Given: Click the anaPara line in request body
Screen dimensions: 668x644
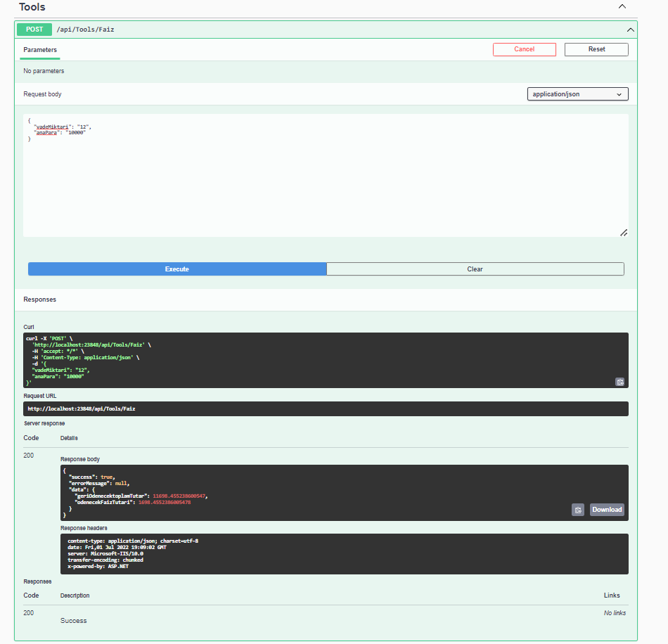Looking at the screenshot, I should coord(60,133).
